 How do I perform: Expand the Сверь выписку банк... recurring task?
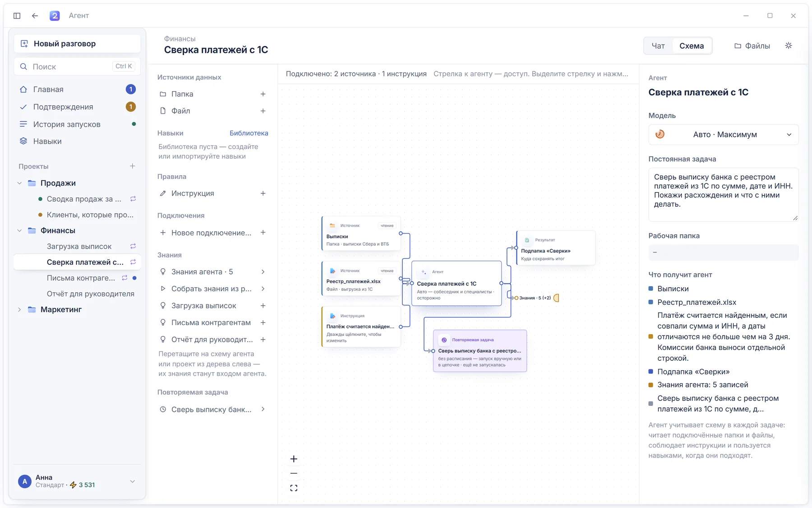(x=263, y=409)
